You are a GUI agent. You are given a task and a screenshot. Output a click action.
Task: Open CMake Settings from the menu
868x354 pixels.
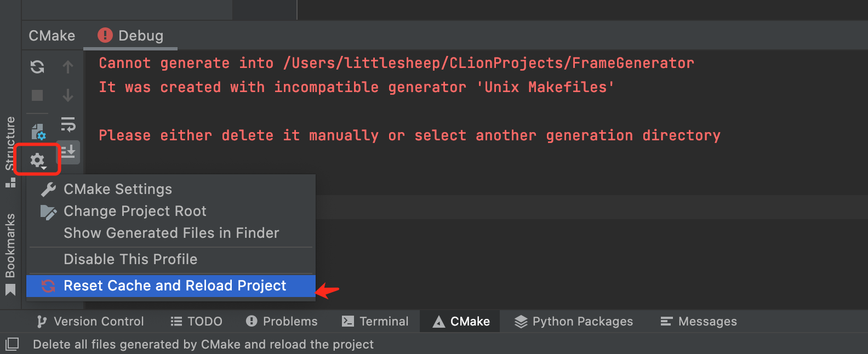click(118, 189)
